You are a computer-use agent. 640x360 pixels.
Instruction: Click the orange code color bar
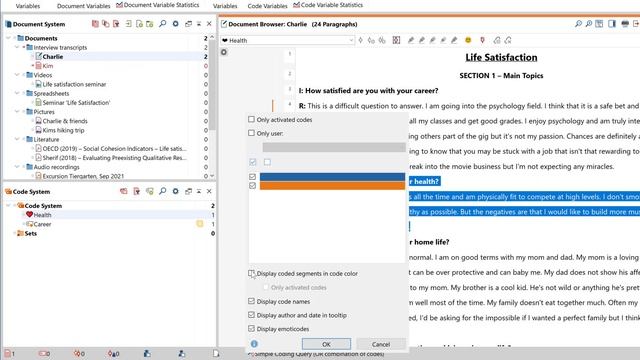(332, 186)
